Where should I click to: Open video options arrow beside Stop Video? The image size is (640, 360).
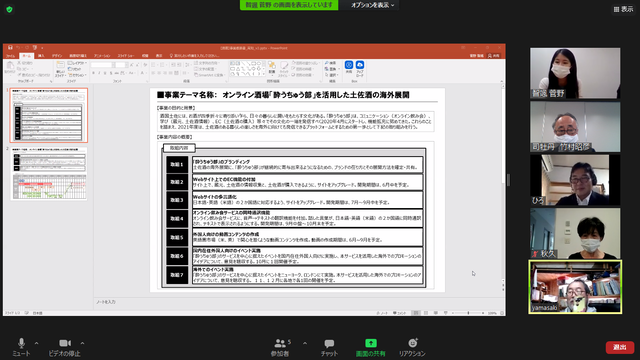[x=82, y=343]
